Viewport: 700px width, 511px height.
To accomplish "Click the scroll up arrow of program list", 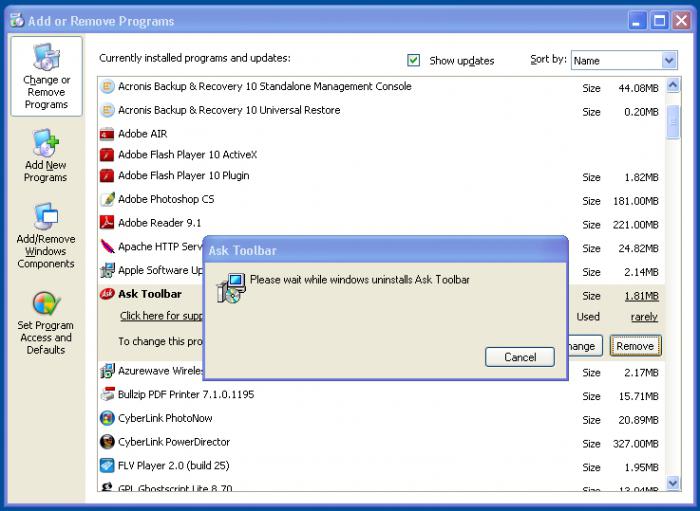I will tap(673, 84).
